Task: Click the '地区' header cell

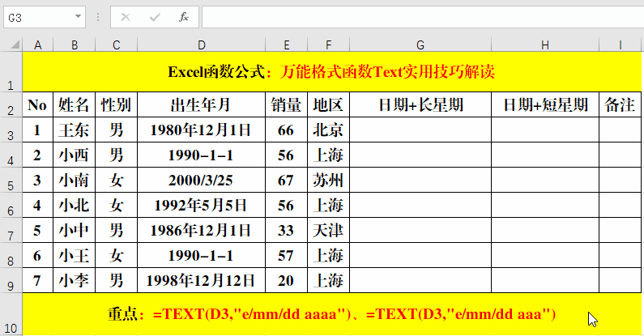Action: [329, 104]
